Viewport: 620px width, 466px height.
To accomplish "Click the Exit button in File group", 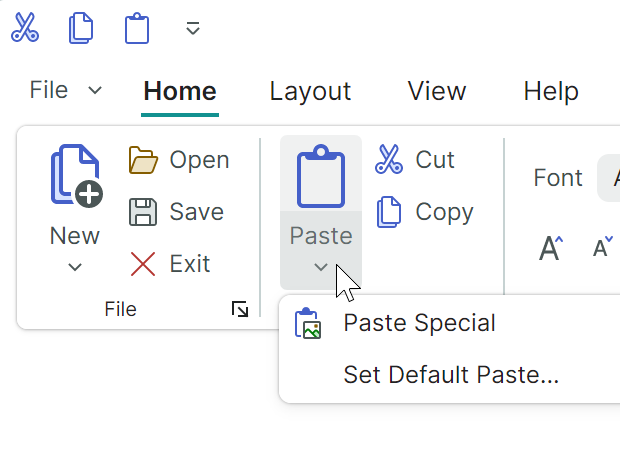I will click(x=170, y=264).
